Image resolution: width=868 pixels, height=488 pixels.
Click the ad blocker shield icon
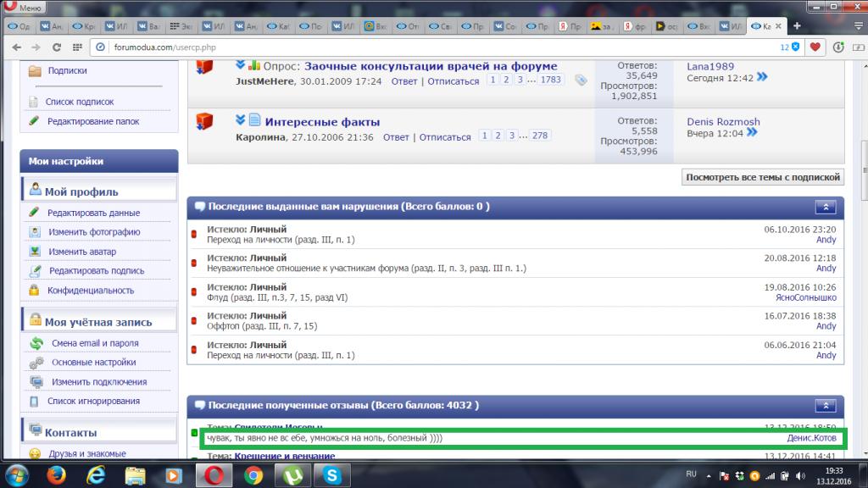coord(795,47)
